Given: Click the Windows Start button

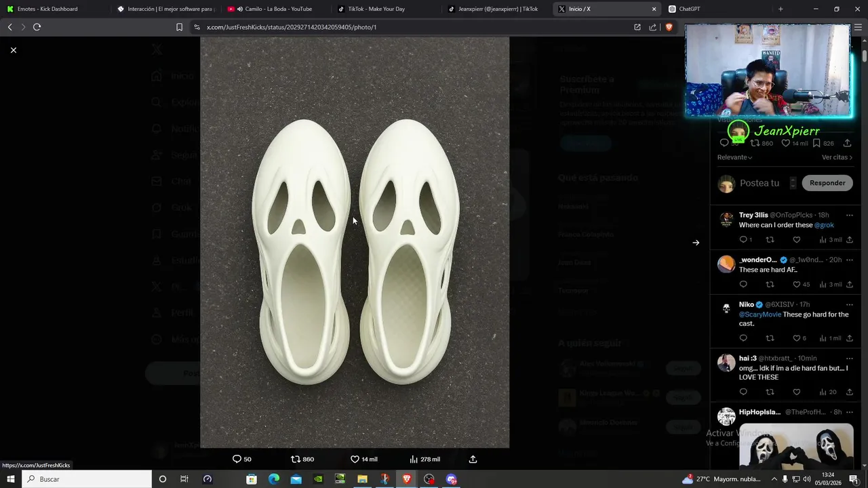Looking at the screenshot, I should [10, 479].
